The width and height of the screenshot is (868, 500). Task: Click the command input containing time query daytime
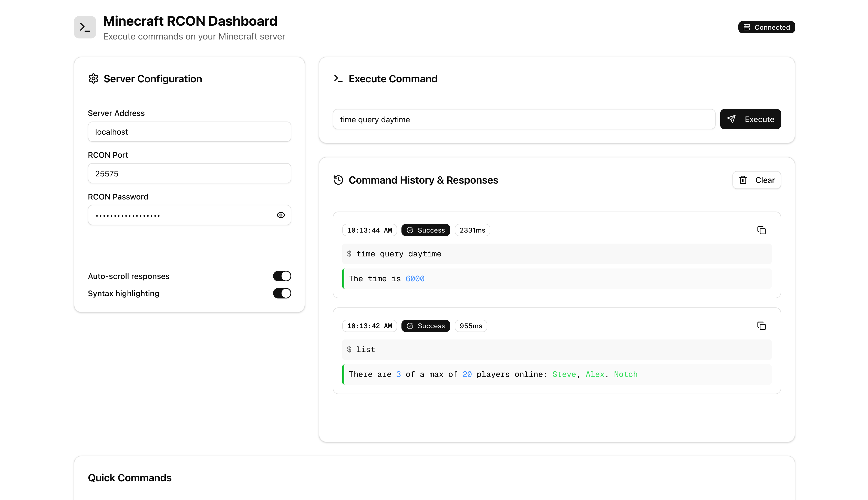tap(524, 119)
